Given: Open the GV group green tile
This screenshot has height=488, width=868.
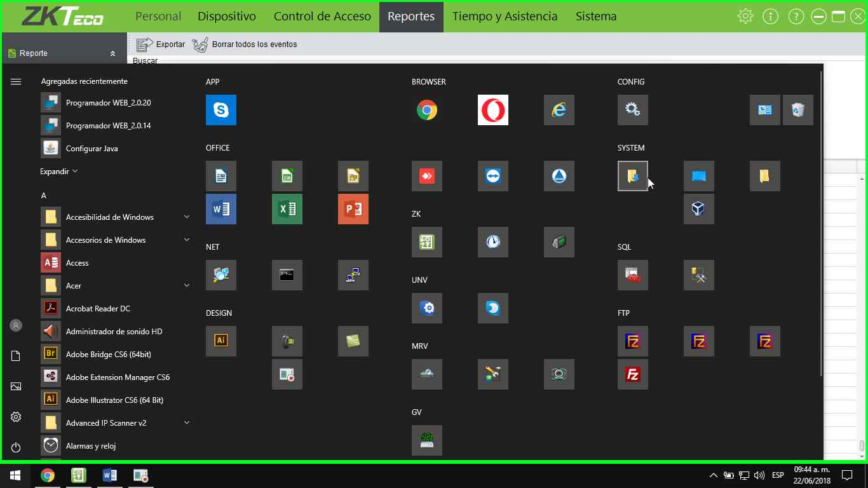Looking at the screenshot, I should click(427, 440).
